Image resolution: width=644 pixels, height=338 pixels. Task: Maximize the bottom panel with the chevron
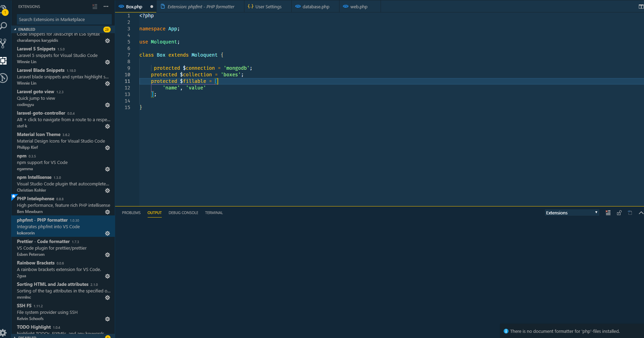click(641, 213)
